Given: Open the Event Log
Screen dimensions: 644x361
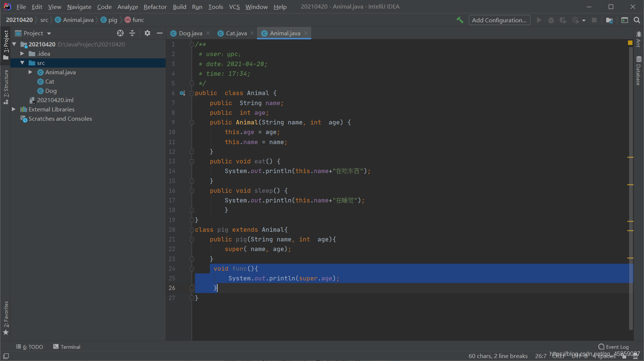Looking at the screenshot, I should (x=614, y=347).
